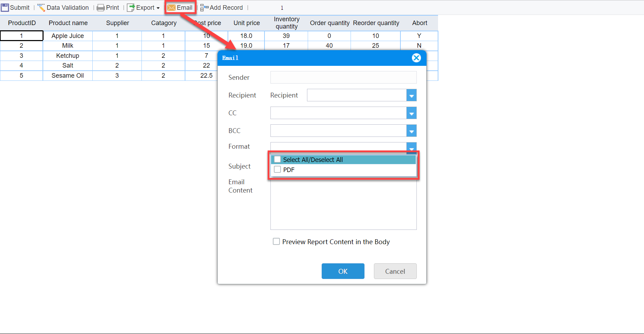Click the Order quantity column header
The width and height of the screenshot is (644, 334).
pos(329,23)
